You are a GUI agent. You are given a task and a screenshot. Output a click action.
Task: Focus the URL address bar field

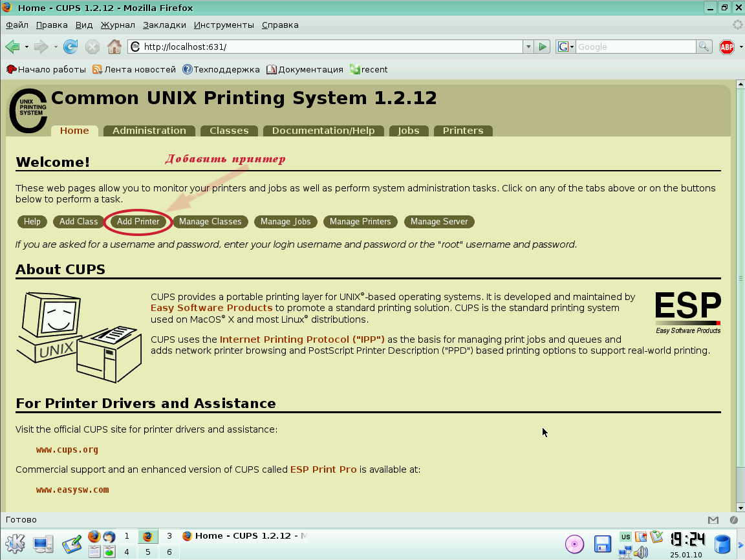point(325,47)
